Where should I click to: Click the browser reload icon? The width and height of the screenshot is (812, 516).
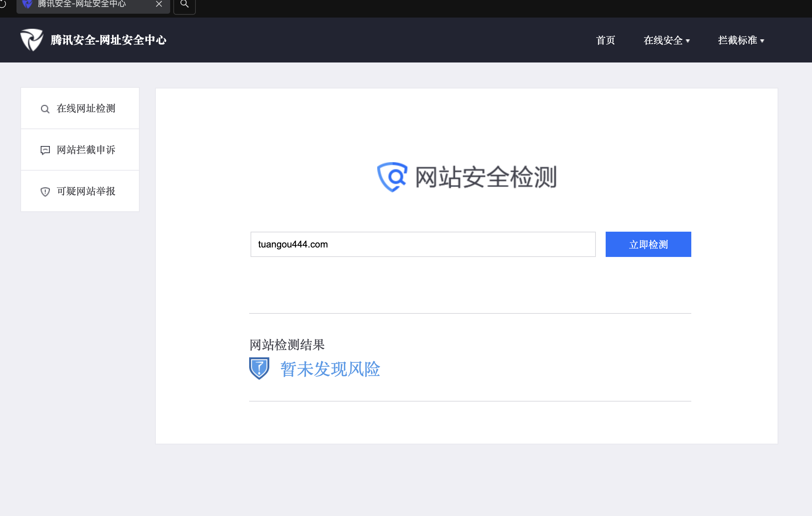point(3,4)
